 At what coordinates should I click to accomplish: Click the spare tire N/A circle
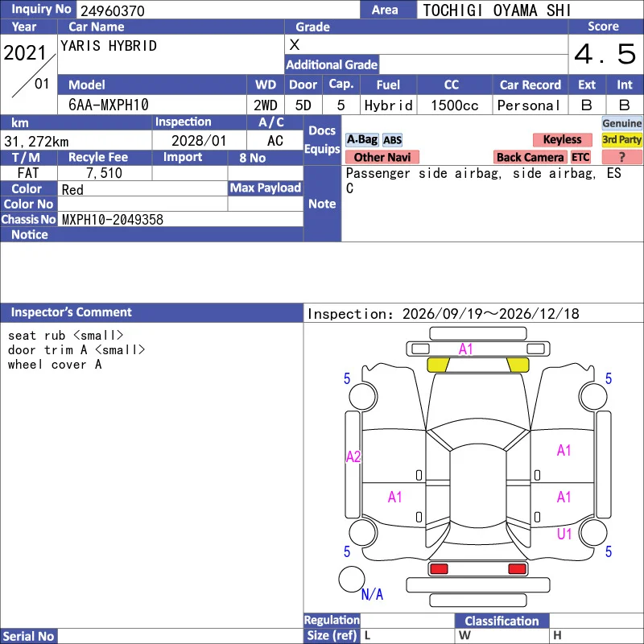tap(352, 579)
